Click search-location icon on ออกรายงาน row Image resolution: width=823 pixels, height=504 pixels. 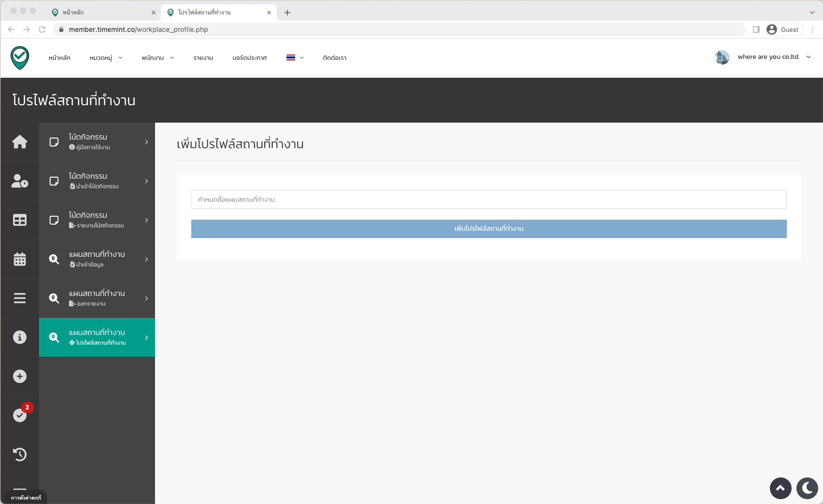[54, 298]
